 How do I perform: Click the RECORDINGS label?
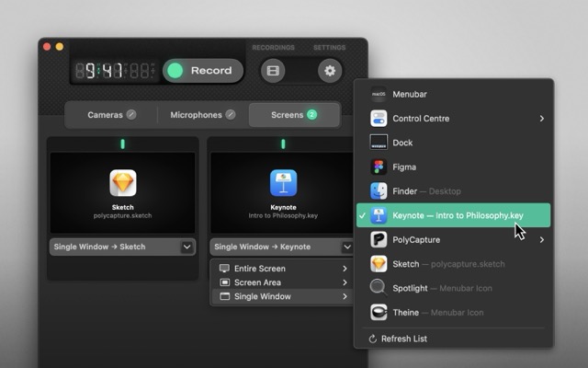tap(273, 48)
